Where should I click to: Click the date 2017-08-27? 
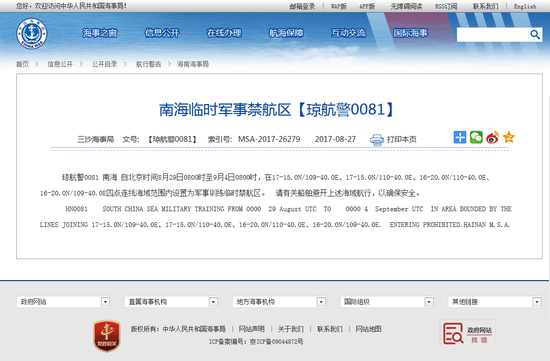[x=335, y=139]
